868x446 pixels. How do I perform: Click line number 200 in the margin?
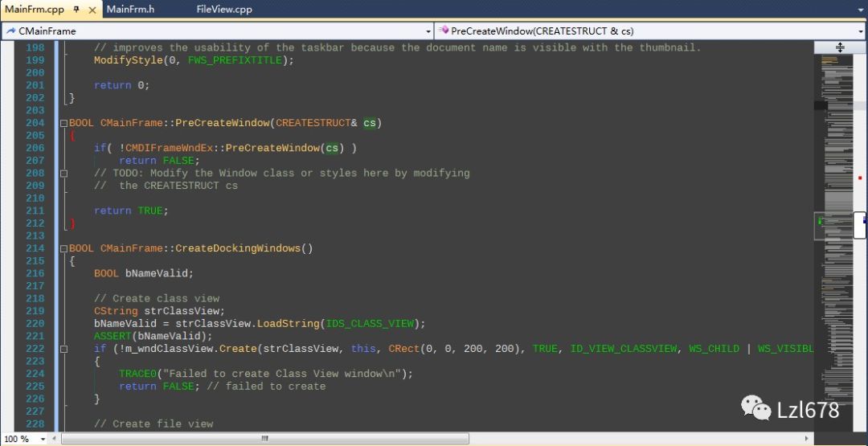35,72
